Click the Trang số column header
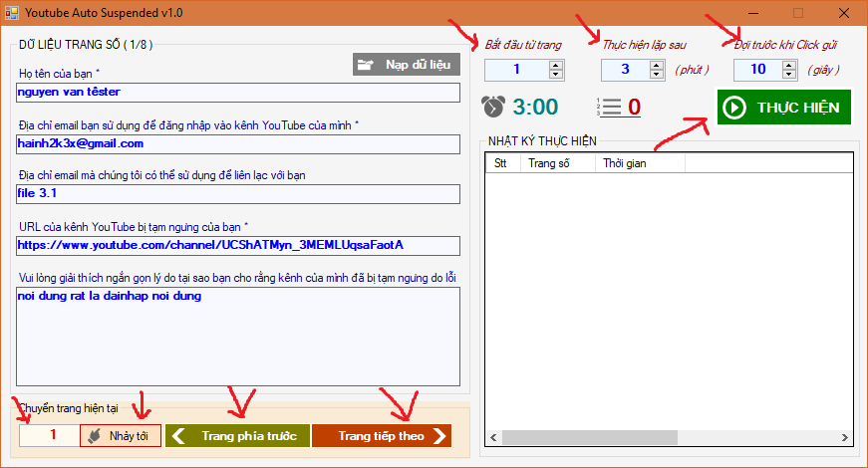Screen dimensions: 868x468 tap(558, 163)
